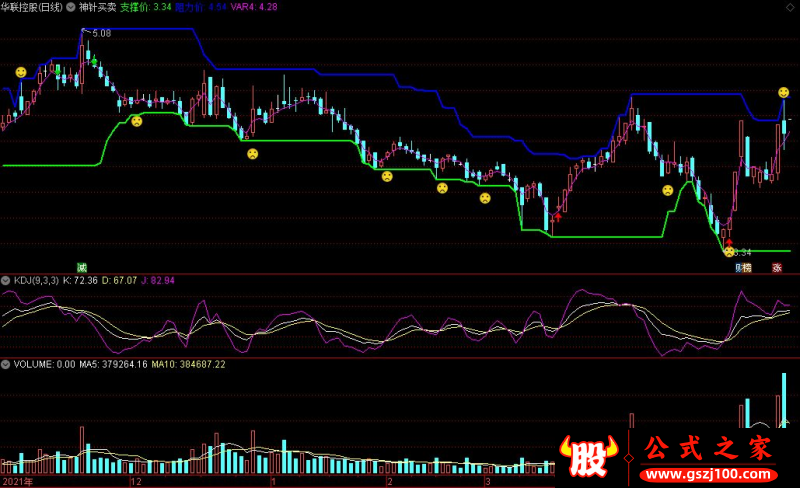
Task: Click the red up arrow at the March dip
Action: click(x=558, y=217)
